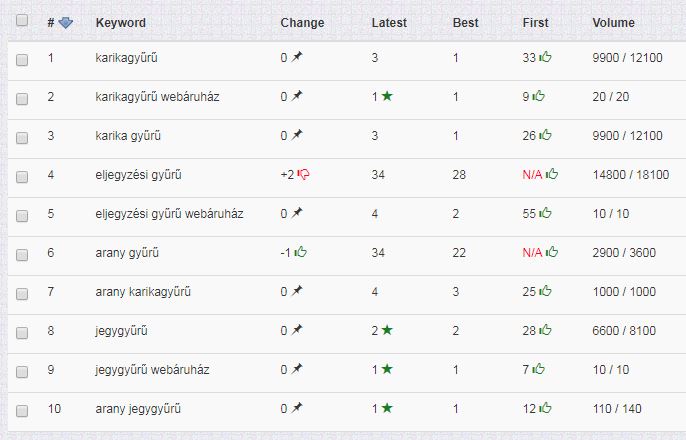
Task: Check the box for karikagyűrű row
Action: point(22,59)
